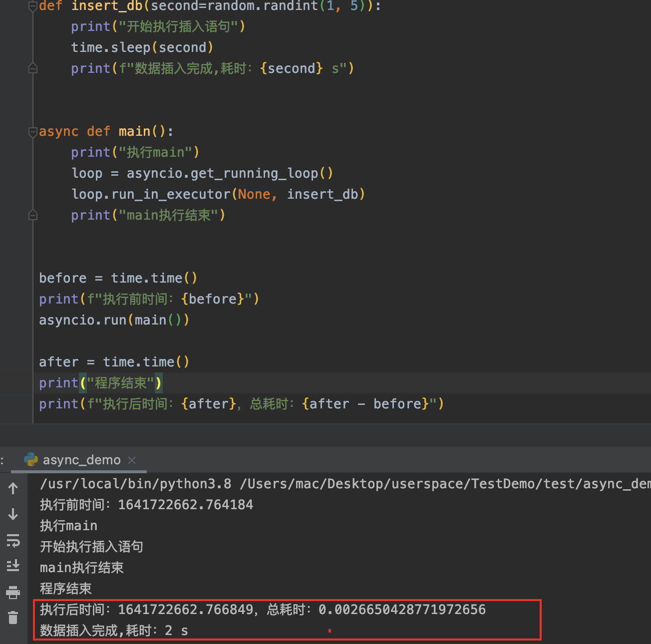Click console line '程序结束'

pos(66,589)
